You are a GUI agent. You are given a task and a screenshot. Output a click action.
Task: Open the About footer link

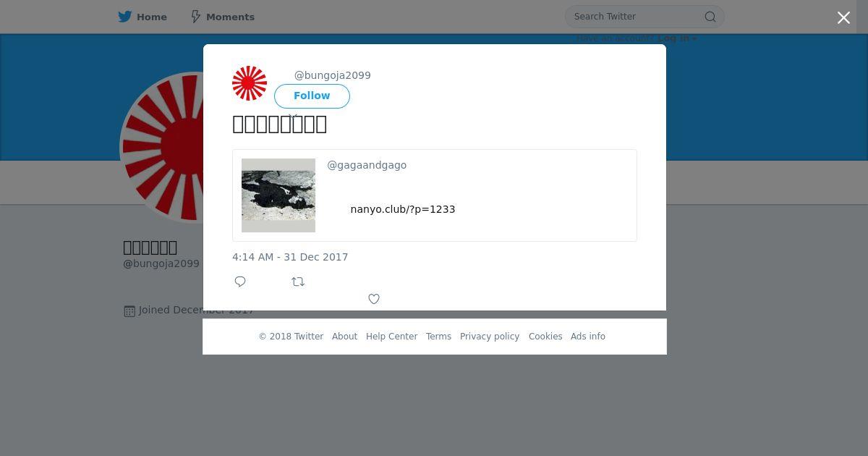coord(344,337)
